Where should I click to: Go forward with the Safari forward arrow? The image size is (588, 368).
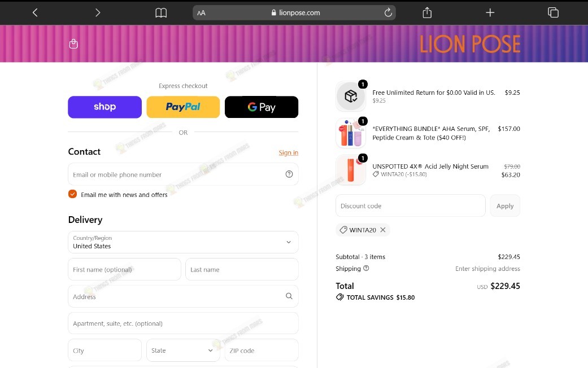(x=98, y=13)
